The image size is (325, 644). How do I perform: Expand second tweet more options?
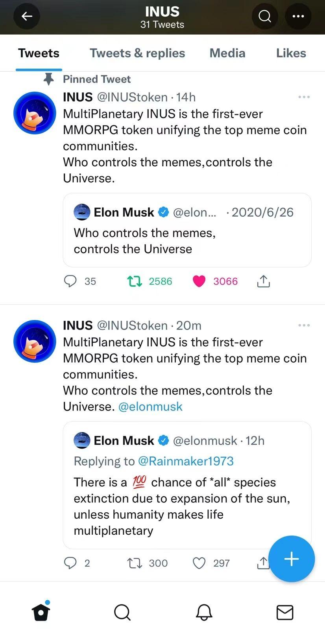coord(304,326)
